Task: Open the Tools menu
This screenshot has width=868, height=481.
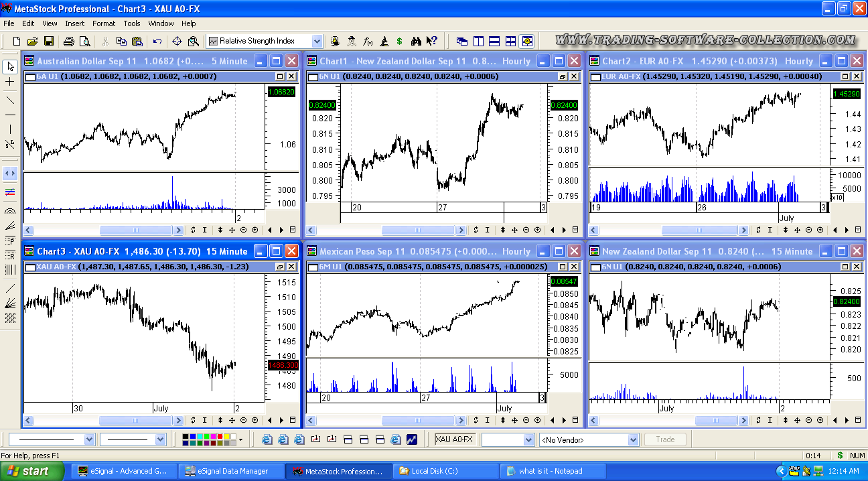Action: 132,23
